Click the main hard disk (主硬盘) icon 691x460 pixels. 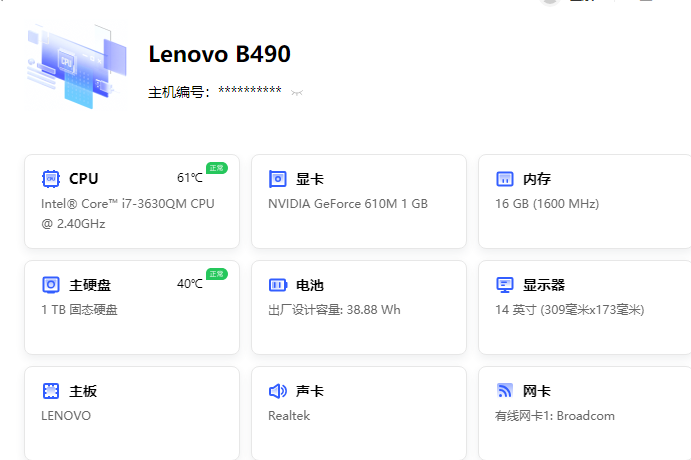point(51,285)
